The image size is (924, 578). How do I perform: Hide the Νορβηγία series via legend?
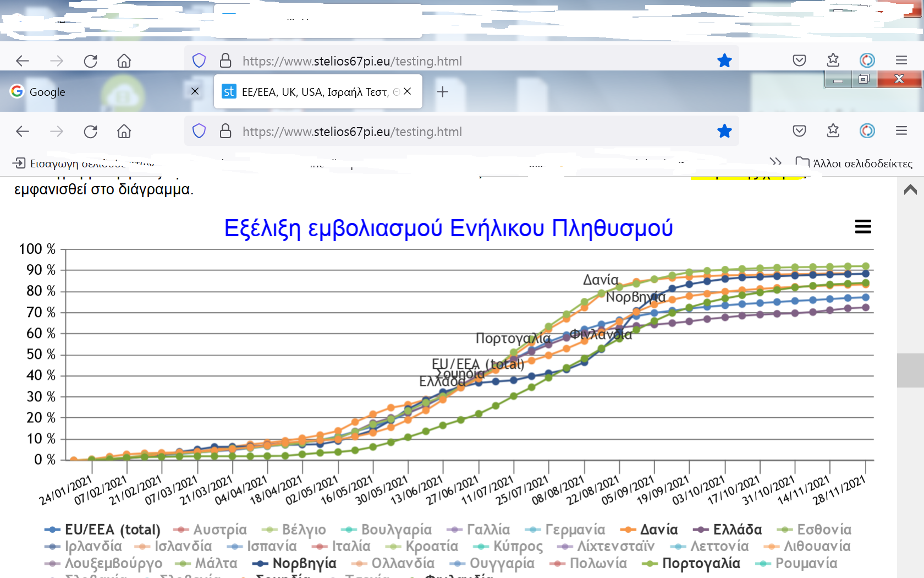294,563
